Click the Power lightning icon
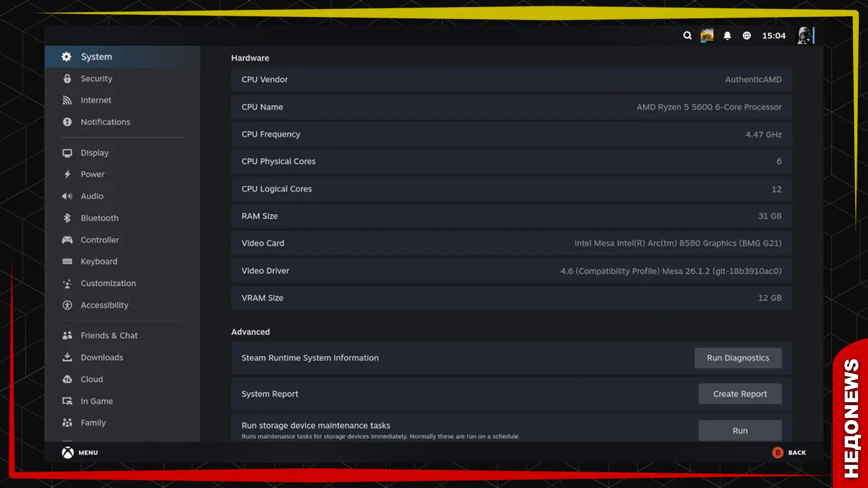Viewport: 868px width, 488px height. click(67, 174)
